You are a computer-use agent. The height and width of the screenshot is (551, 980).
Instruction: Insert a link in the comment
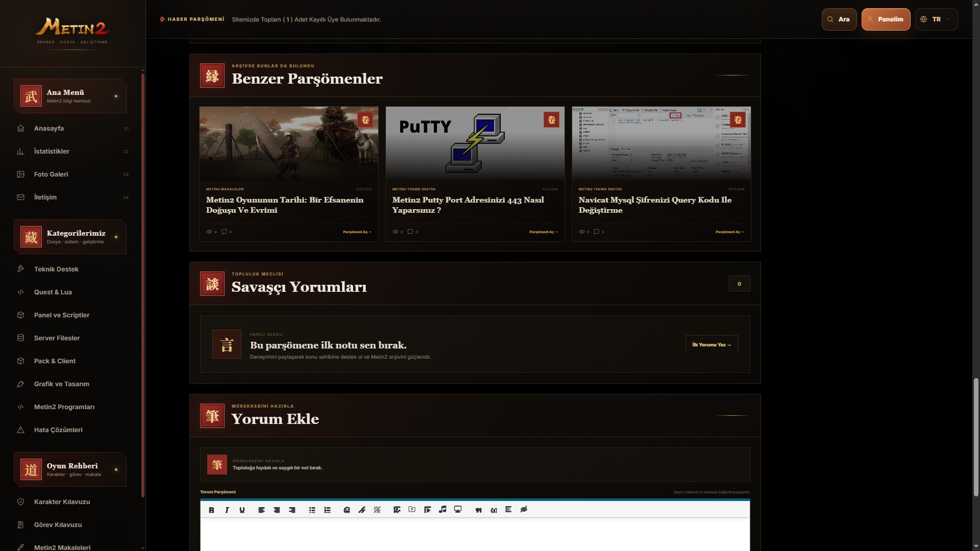pyautogui.click(x=362, y=510)
